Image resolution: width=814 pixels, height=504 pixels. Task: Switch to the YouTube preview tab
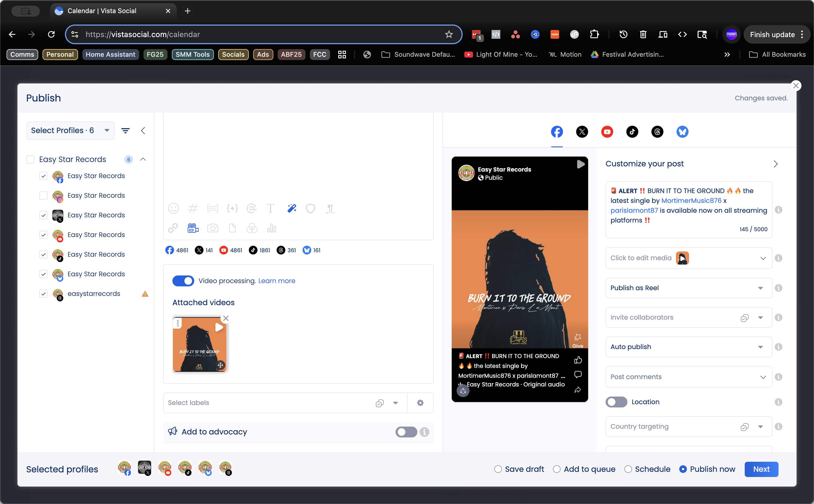point(607,132)
